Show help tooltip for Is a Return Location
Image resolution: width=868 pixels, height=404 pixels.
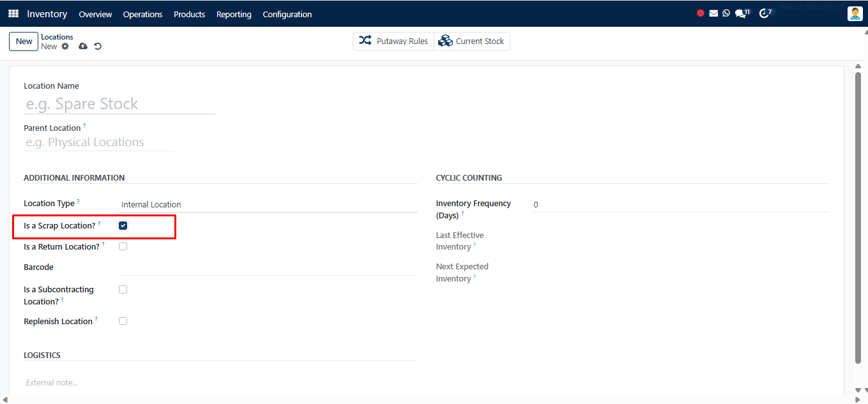click(103, 244)
